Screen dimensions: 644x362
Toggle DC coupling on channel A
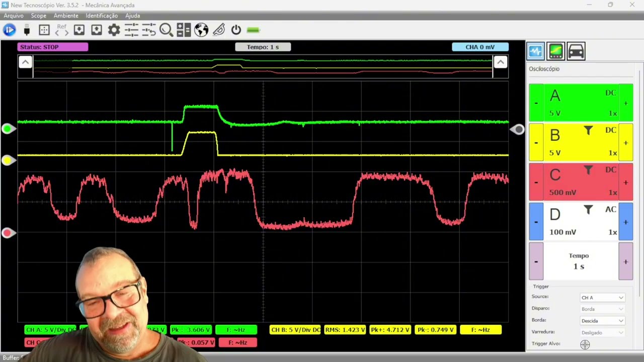pos(610,93)
